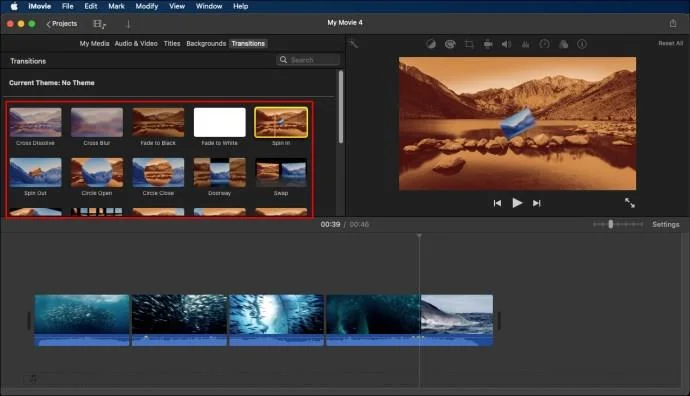The width and height of the screenshot is (690, 396).
Task: Open the Speed speedometer tool
Action: click(544, 44)
